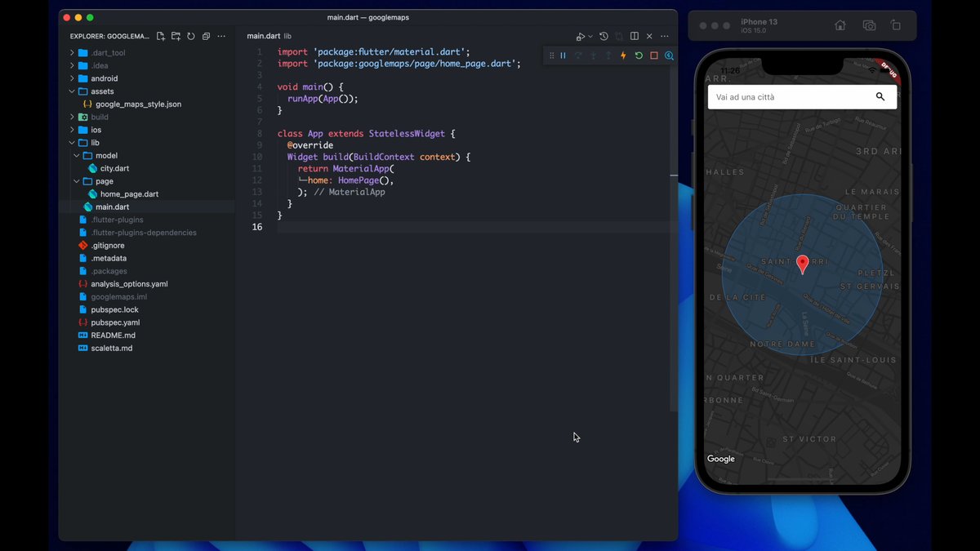
Task: Click the 'Vai ad una città' search field
Action: click(788, 97)
